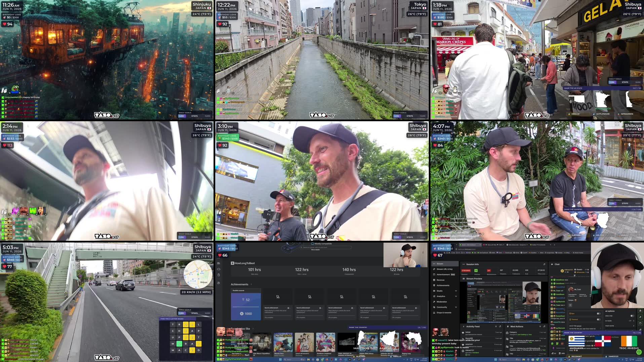Open slow mode options chevron
The height and width of the screenshot is (362, 644).
634,321
